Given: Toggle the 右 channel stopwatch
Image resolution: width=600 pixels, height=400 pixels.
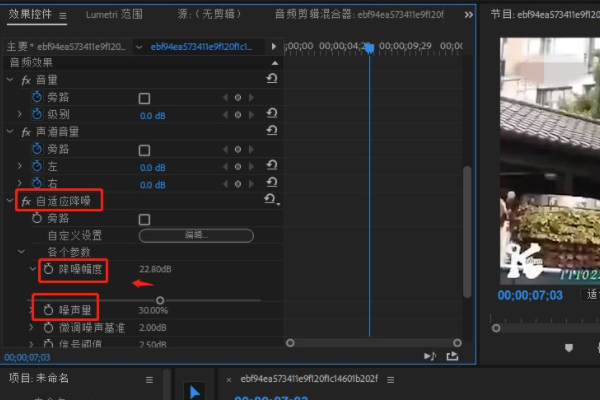Looking at the screenshot, I should (x=37, y=183).
